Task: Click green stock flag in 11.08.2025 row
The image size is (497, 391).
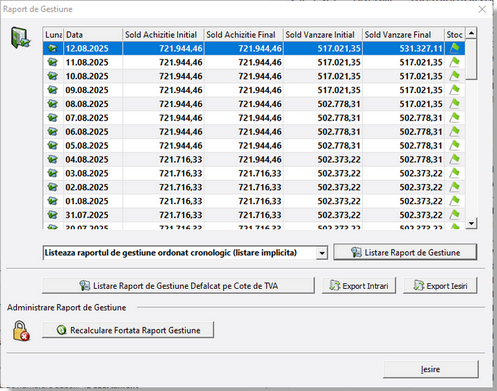Action: coord(455,62)
